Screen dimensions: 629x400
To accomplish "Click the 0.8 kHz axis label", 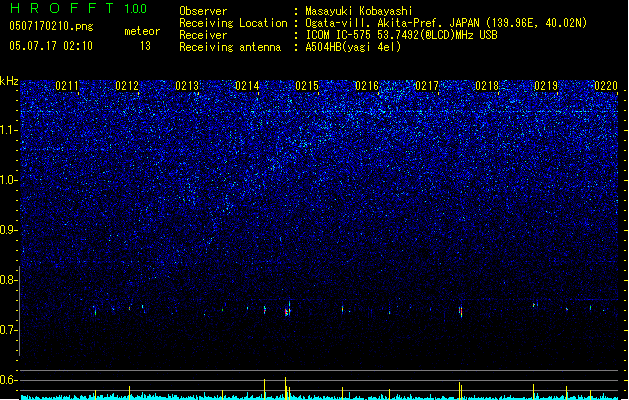I will tap(8, 280).
